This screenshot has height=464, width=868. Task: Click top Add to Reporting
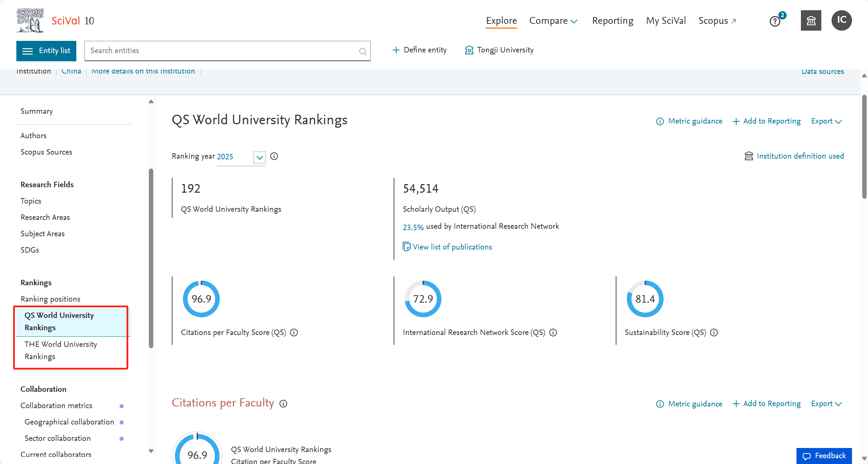coord(766,121)
